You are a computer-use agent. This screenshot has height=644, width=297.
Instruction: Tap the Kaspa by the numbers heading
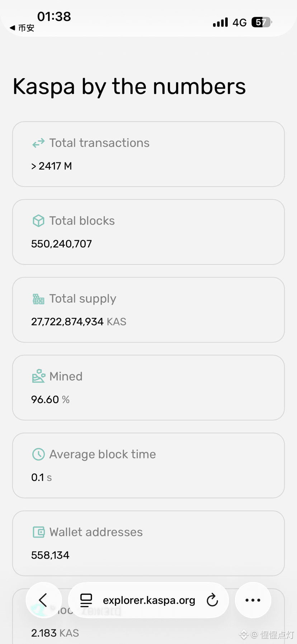(x=129, y=87)
